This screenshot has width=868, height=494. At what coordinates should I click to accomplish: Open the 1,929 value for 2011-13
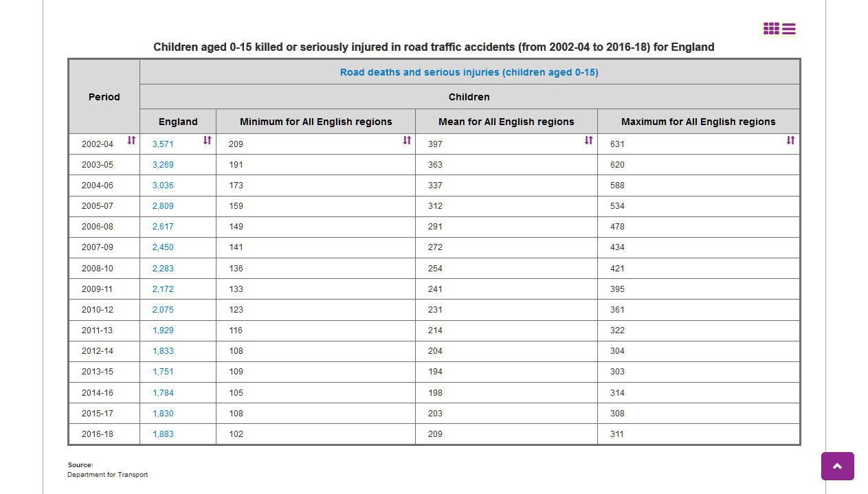[x=163, y=330]
